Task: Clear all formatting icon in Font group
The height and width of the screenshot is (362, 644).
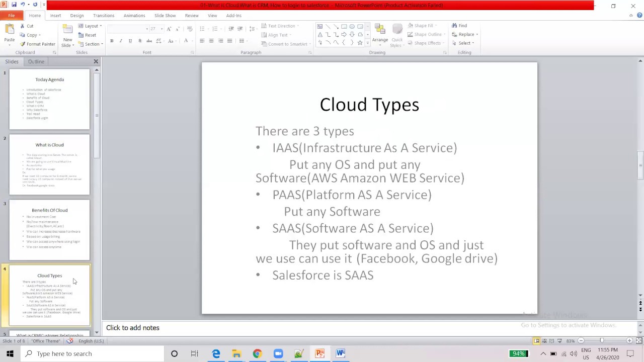Action: click(190, 29)
